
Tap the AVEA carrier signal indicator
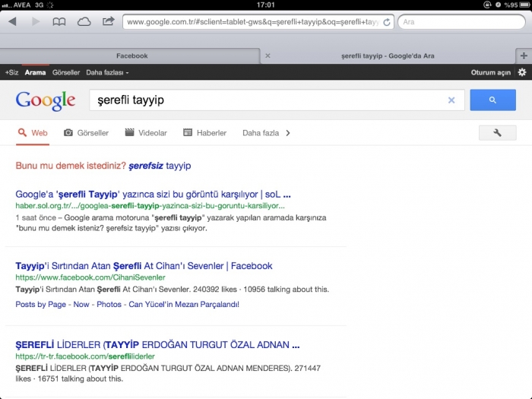(16, 5)
